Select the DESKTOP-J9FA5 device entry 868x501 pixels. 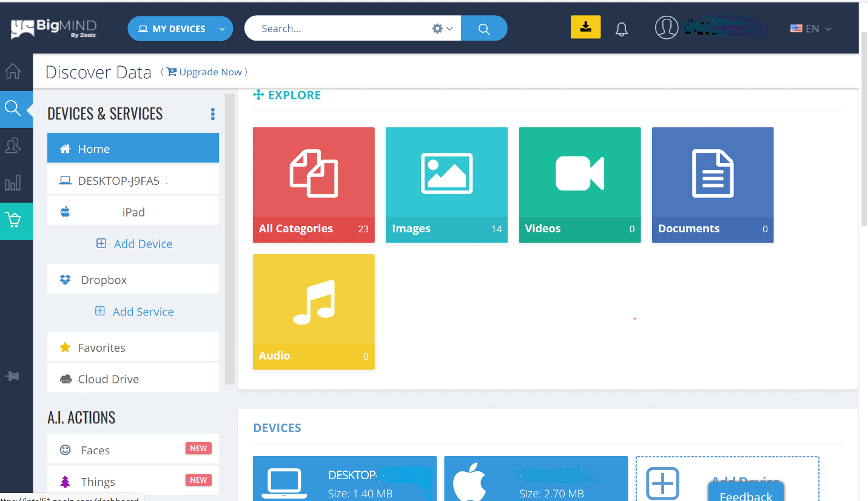133,180
